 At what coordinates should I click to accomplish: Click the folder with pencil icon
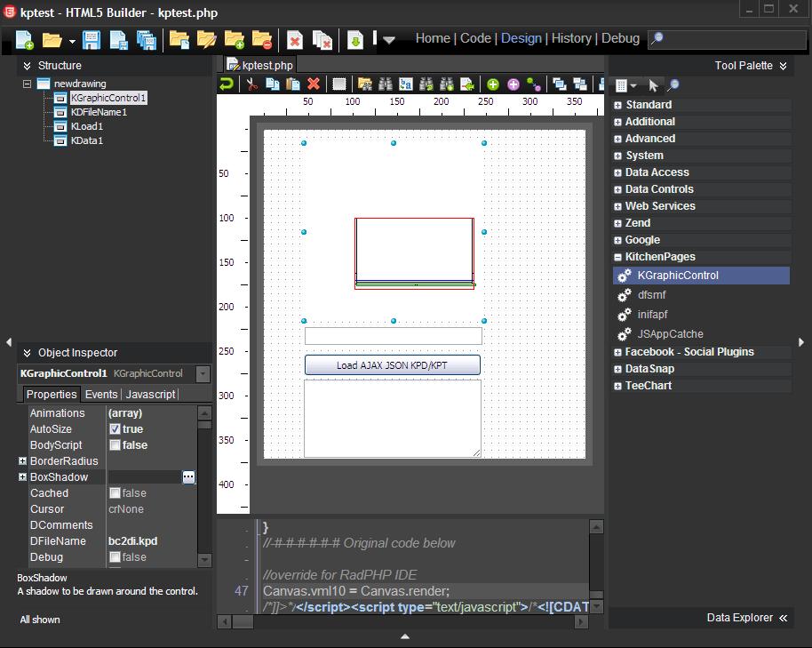click(206, 40)
